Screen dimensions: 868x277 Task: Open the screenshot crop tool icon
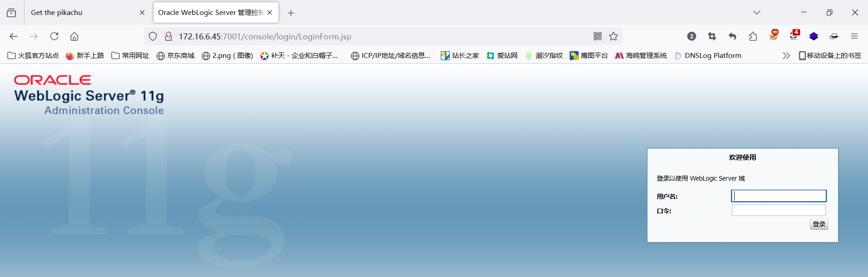pyautogui.click(x=712, y=36)
